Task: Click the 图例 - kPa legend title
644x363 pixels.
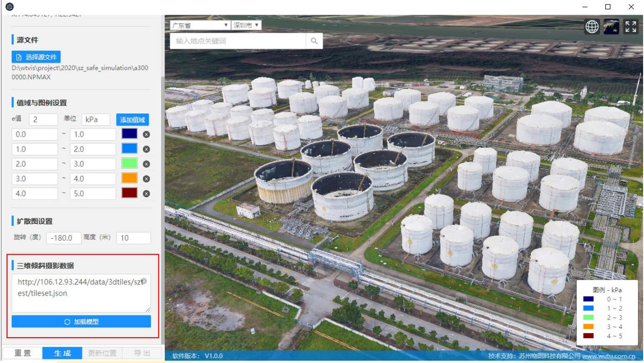Action: click(608, 290)
